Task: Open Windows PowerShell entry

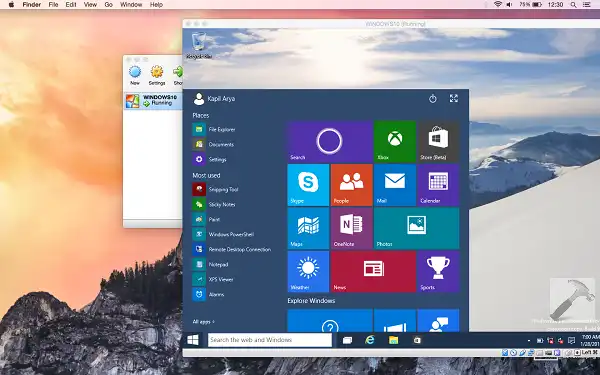Action: (x=223, y=234)
